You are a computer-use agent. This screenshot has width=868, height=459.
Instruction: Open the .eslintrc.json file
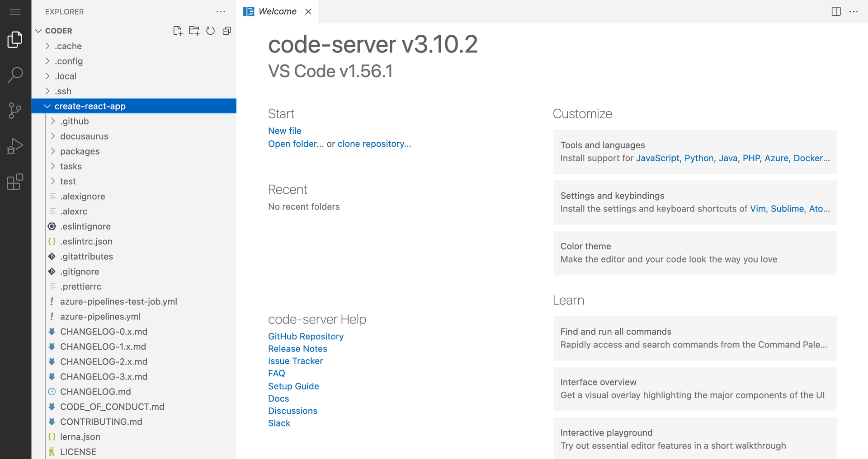(x=134, y=241)
